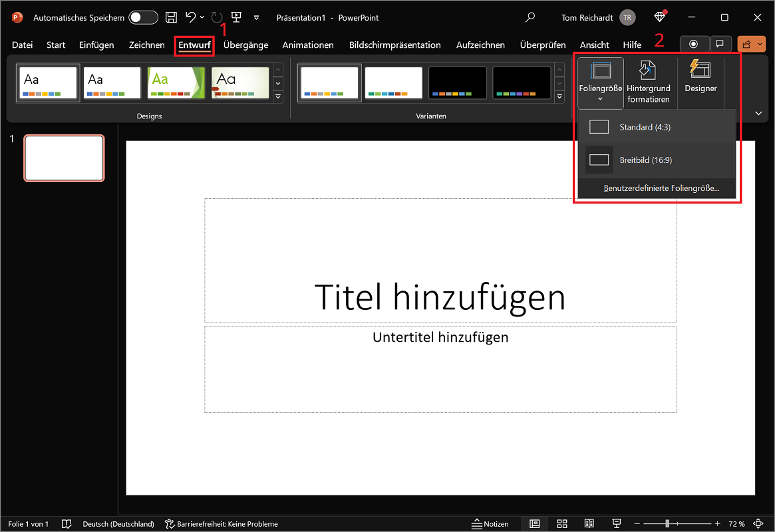The image size is (775, 532).
Task: Apply the design theme with red arrow accent
Action: click(x=240, y=83)
